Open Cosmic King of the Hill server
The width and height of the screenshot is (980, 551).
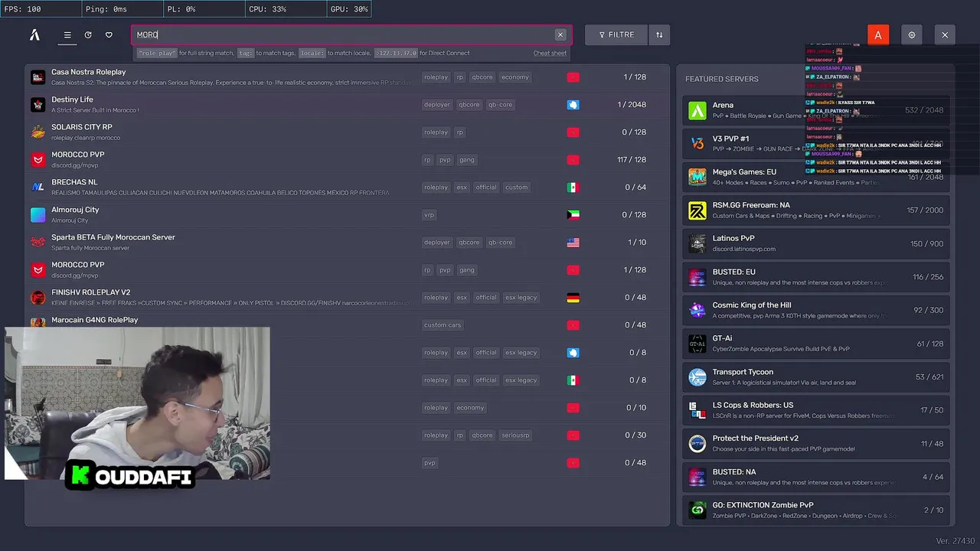pyautogui.click(x=816, y=310)
